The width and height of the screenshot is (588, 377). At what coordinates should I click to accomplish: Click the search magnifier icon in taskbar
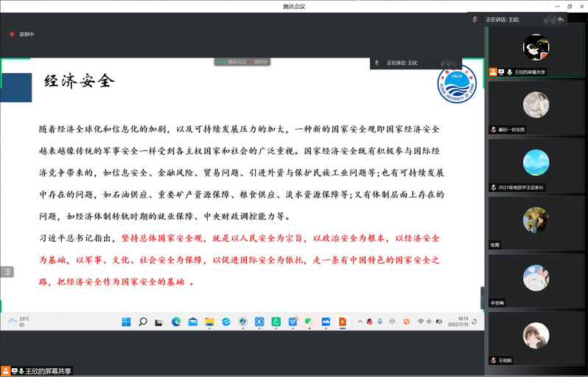143,322
